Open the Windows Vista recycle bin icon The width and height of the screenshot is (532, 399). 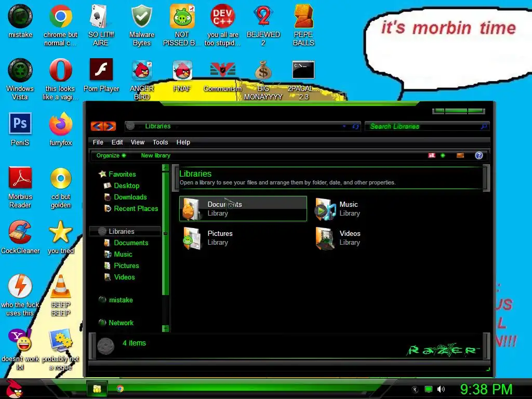point(20,79)
